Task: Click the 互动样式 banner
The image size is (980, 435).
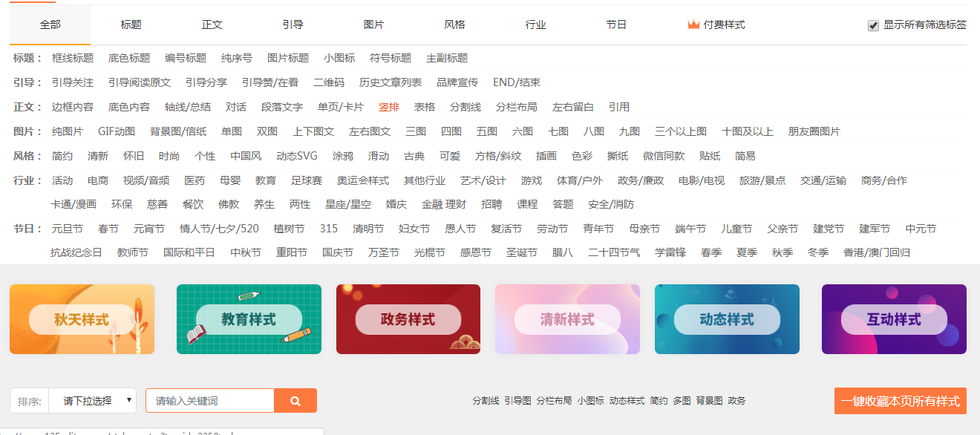Action: [894, 318]
